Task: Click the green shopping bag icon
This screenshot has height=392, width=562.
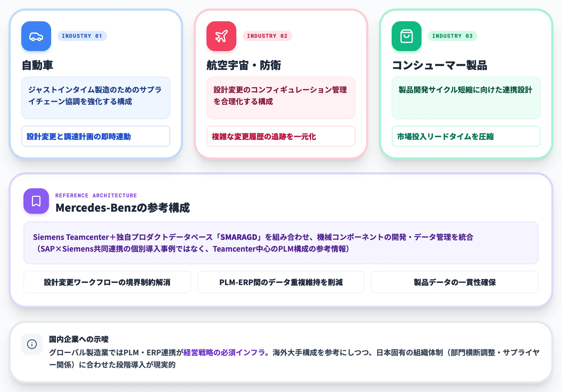Action: point(407,36)
